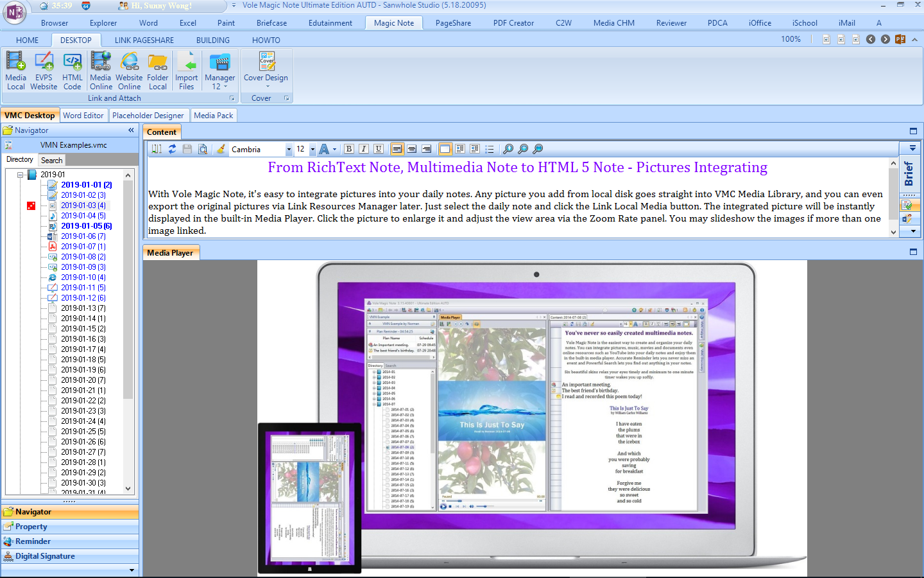Click the first magnifier zoom icon
924x578 pixels.
tap(508, 149)
